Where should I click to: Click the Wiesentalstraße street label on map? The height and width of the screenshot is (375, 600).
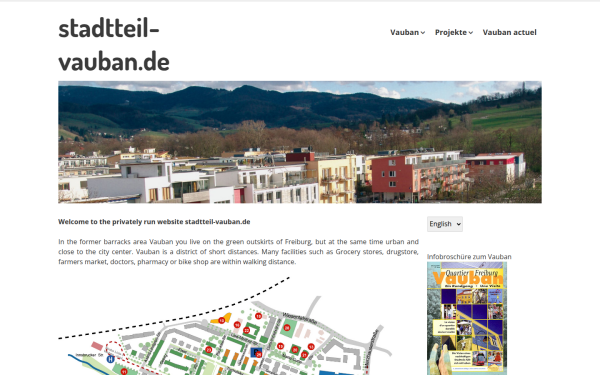point(300,318)
